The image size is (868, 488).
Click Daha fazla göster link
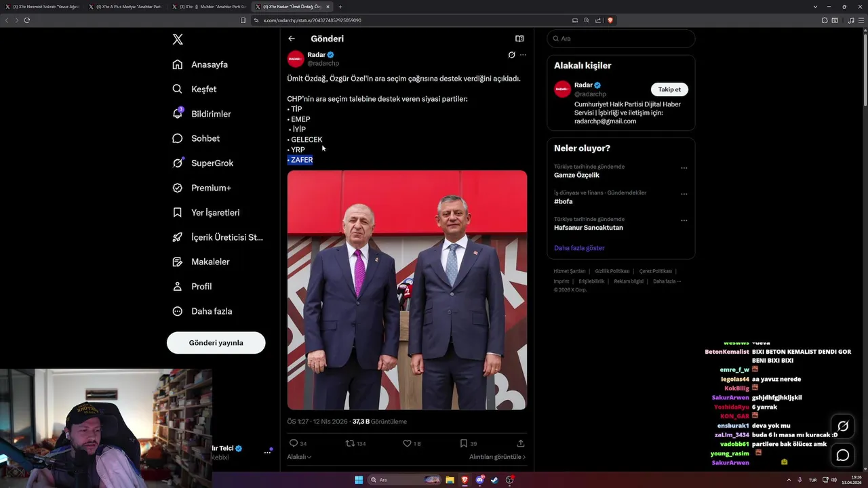point(579,248)
